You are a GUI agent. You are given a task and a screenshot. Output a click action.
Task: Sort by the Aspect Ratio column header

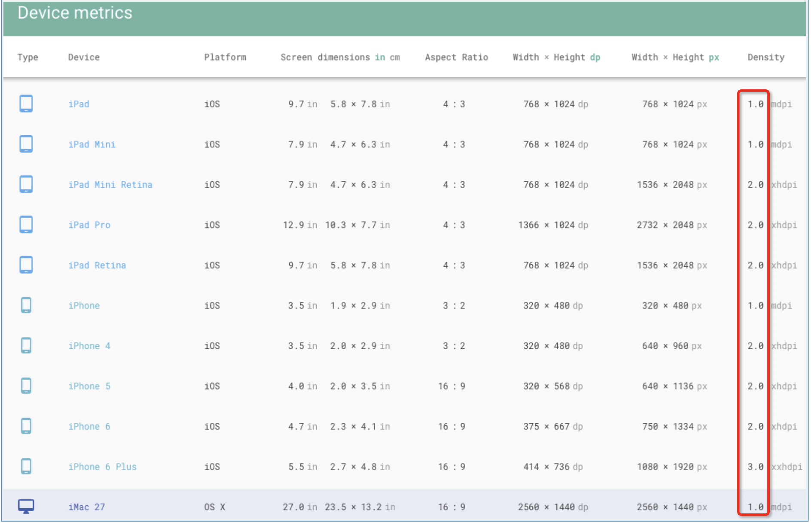[x=456, y=57]
